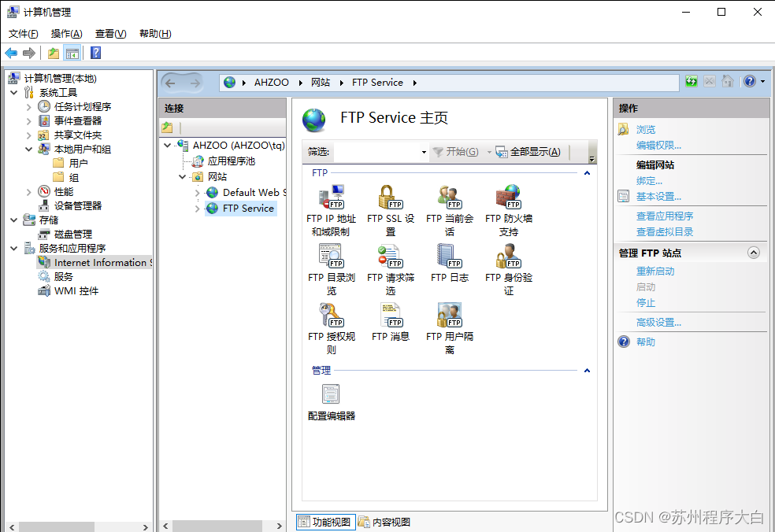Image resolution: width=775 pixels, height=532 pixels.
Task: Click the IIS home icon by the address bar
Action: 728,82
